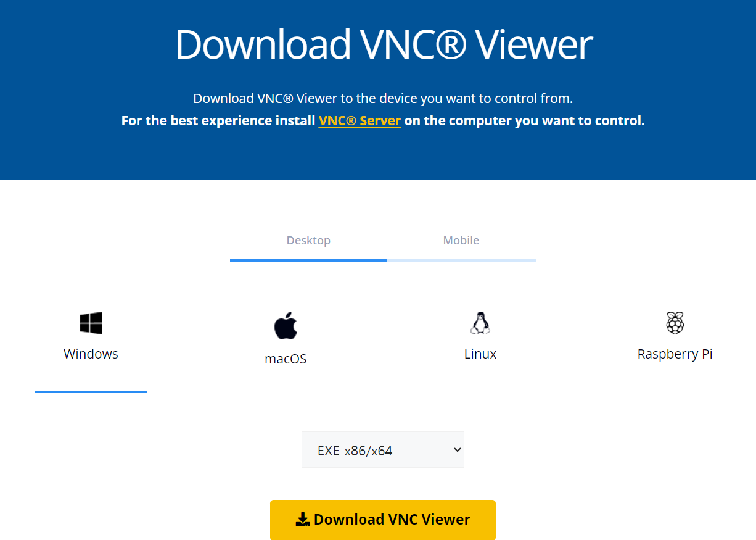Select the Raspberry Pi berry icon

pos(675,323)
